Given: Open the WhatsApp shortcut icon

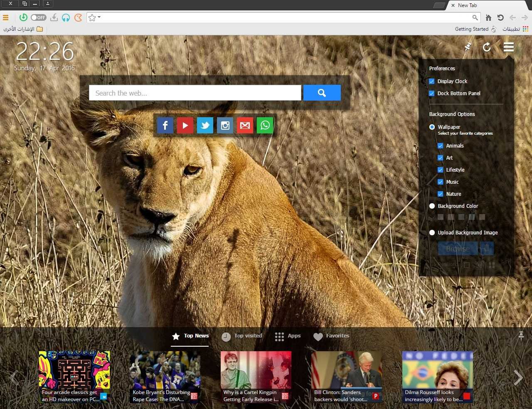Looking at the screenshot, I should click(265, 125).
